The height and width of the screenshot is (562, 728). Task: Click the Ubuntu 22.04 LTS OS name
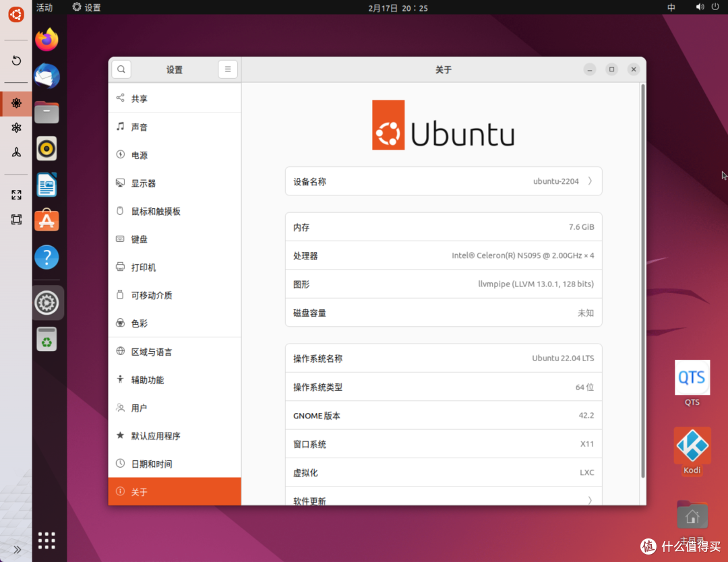563,358
